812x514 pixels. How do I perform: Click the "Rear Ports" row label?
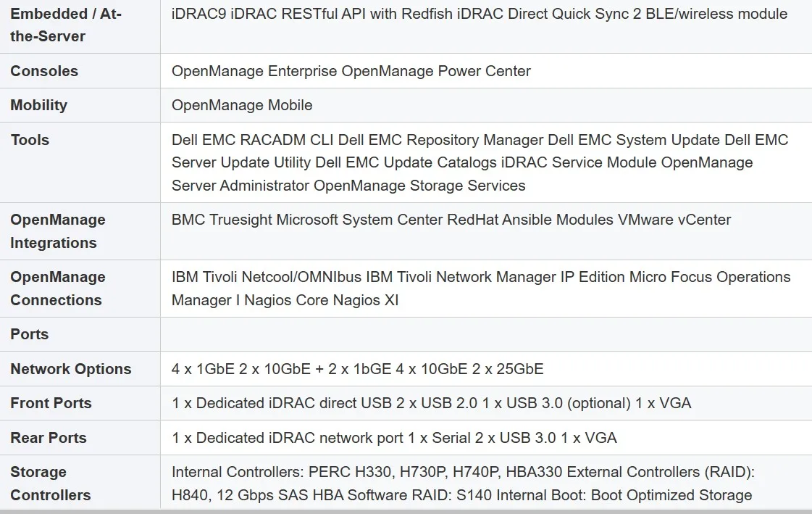coord(49,438)
